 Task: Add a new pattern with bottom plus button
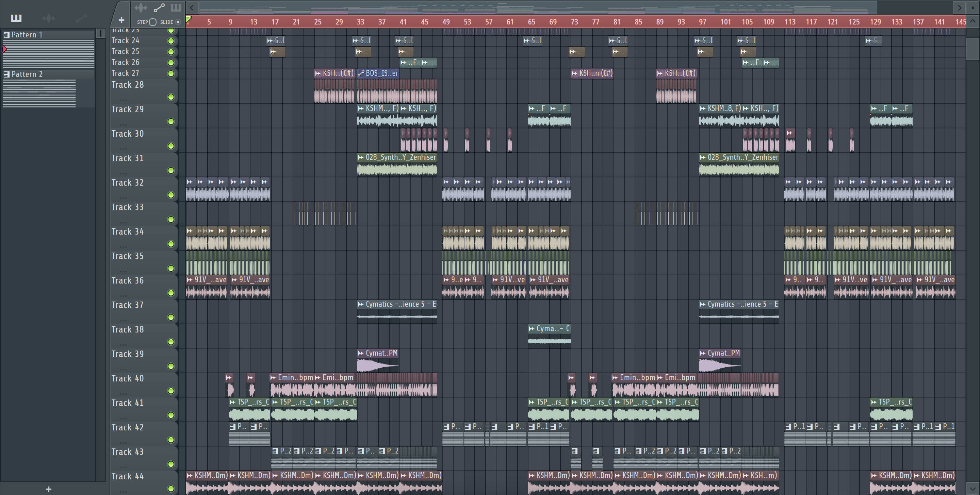pos(48,489)
